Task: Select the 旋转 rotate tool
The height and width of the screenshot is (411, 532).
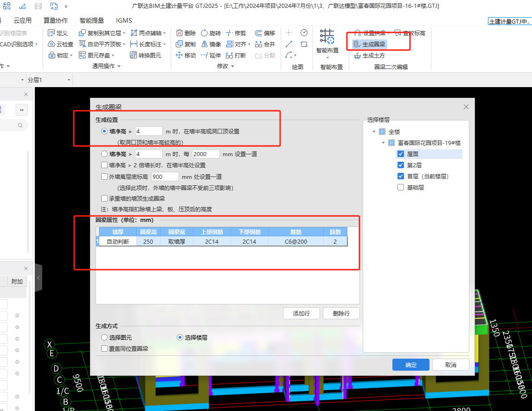Action: (x=211, y=33)
